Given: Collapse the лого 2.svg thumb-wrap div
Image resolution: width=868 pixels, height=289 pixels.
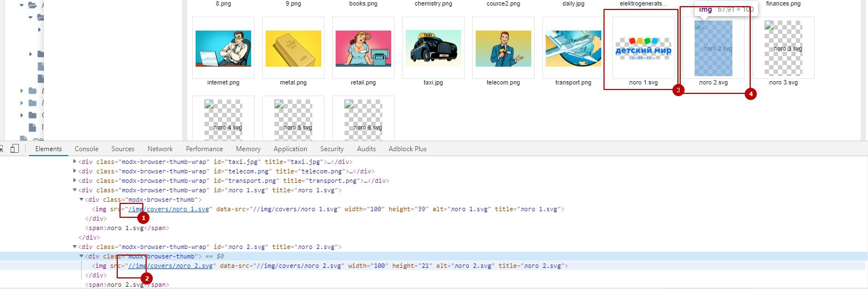Looking at the screenshot, I should (76, 247).
